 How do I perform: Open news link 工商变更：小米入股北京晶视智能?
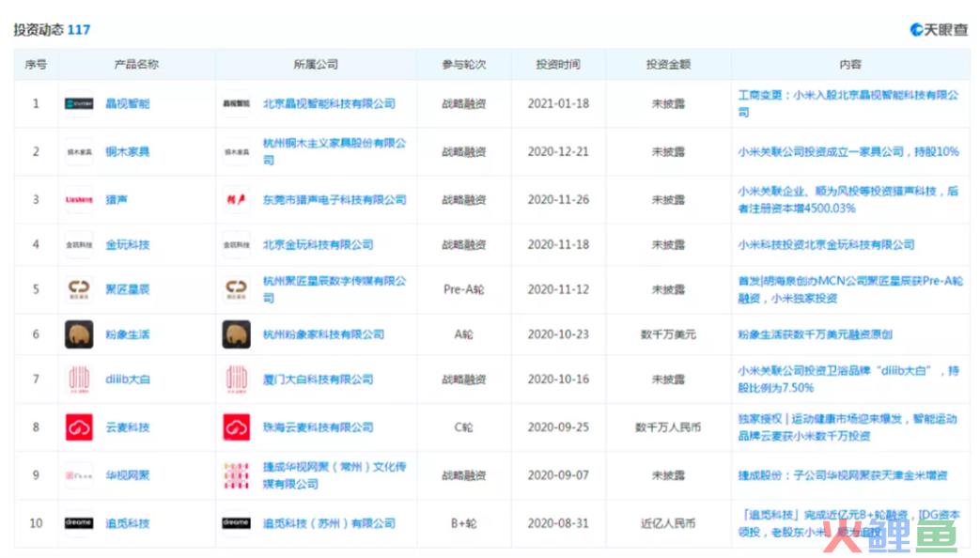point(848,103)
